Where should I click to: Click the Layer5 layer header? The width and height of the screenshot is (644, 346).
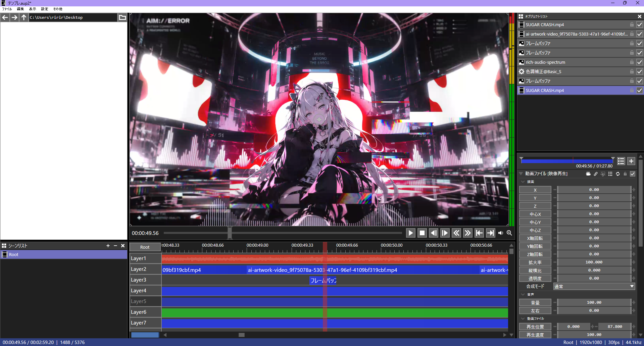[x=145, y=301]
